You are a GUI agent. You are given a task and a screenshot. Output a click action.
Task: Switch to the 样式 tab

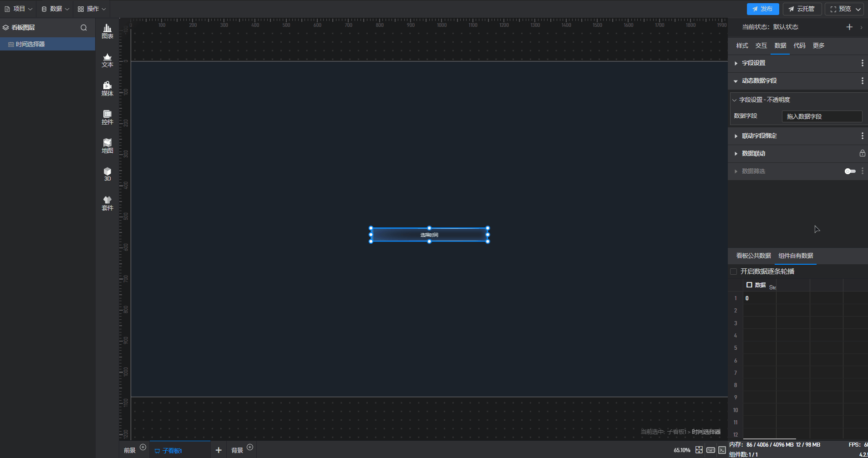[742, 45]
